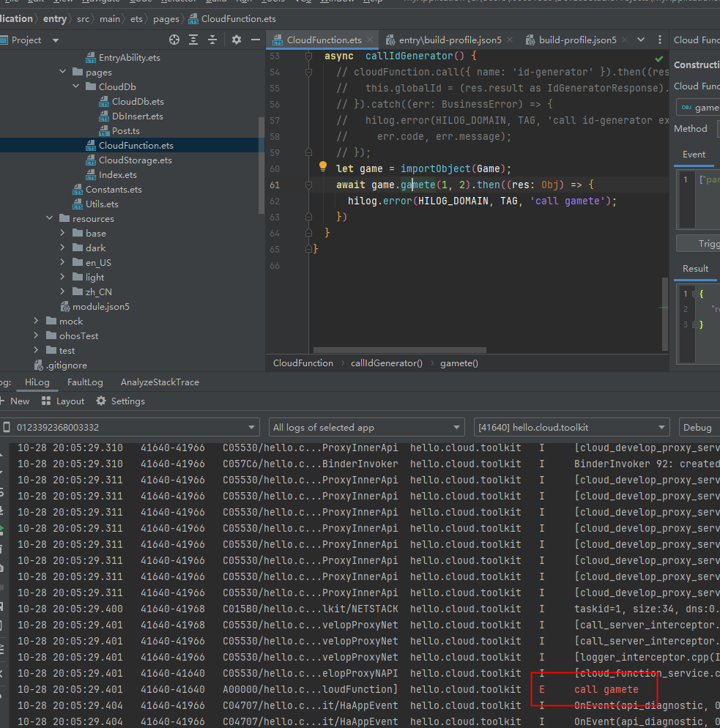Expand the mock folder
Viewport: 720px width, 728px height.
point(37,322)
